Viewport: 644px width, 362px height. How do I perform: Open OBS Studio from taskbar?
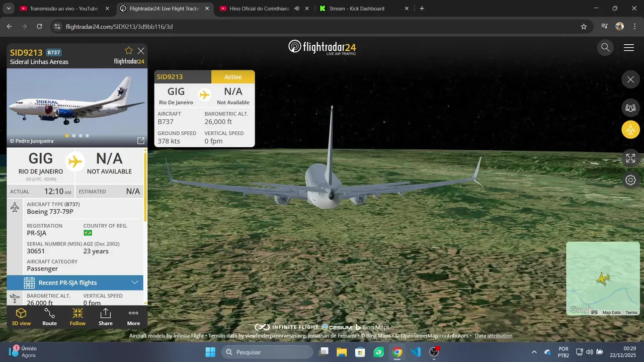(x=434, y=352)
